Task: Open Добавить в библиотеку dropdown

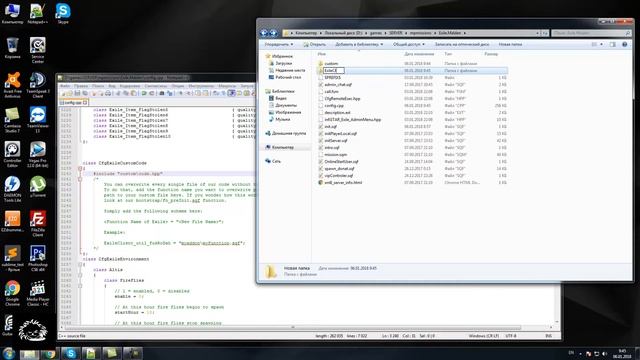Action: tap(359, 44)
